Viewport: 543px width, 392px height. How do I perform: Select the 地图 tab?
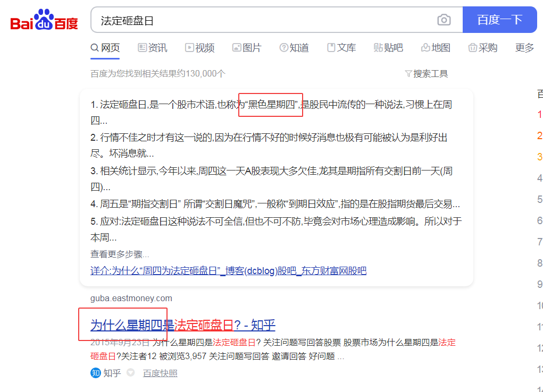click(436, 47)
